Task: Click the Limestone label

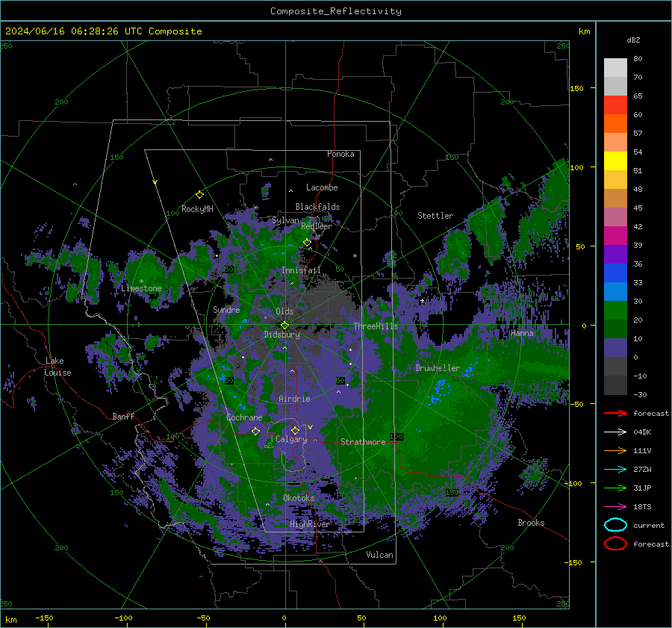Action: (x=141, y=288)
